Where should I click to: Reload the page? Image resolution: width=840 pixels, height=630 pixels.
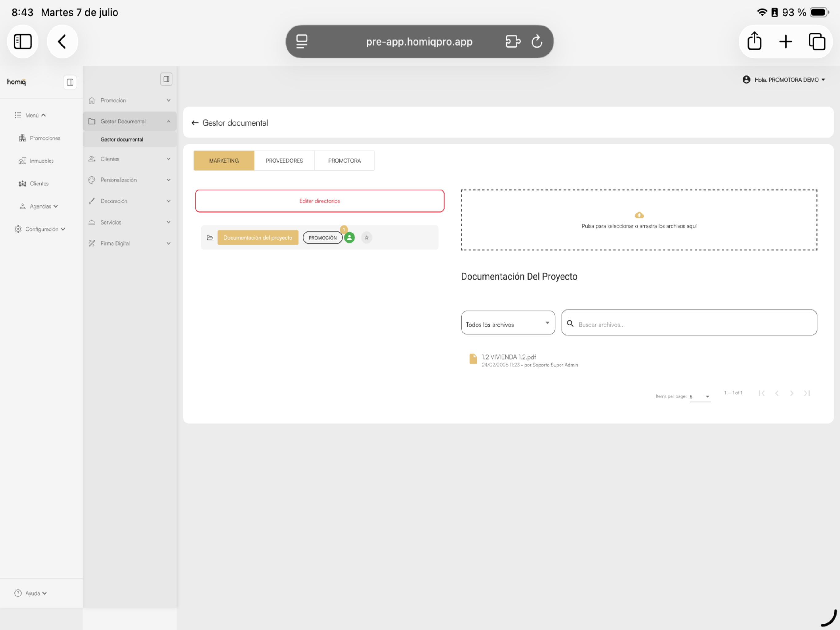coord(537,42)
